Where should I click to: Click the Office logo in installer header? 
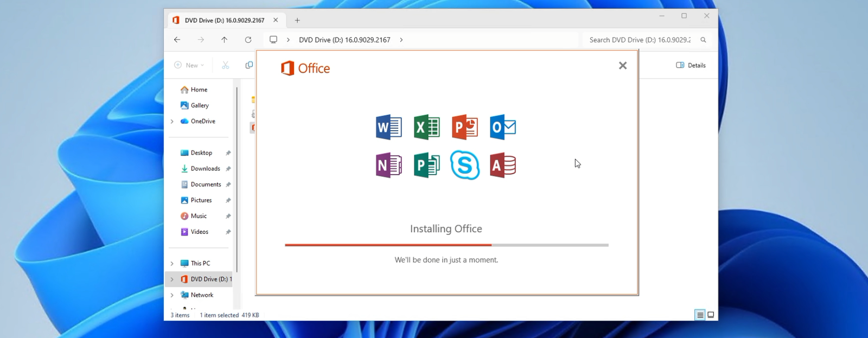pyautogui.click(x=305, y=68)
